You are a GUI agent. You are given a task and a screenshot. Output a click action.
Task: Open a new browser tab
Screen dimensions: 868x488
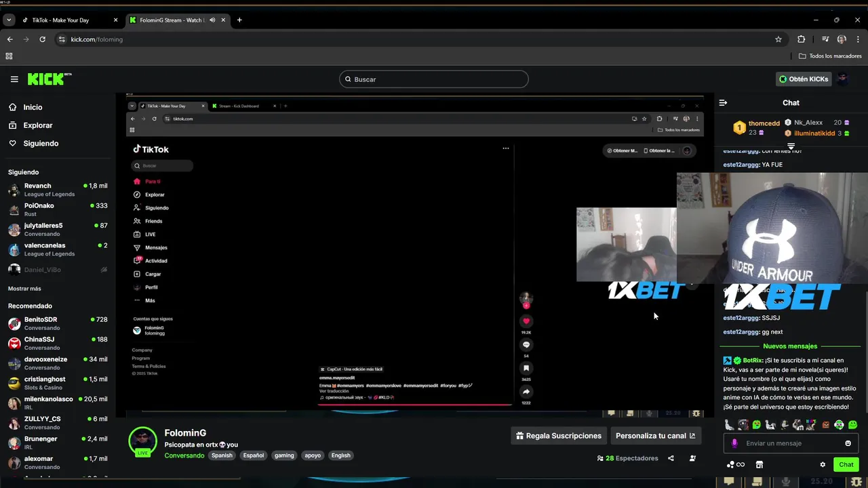(239, 20)
